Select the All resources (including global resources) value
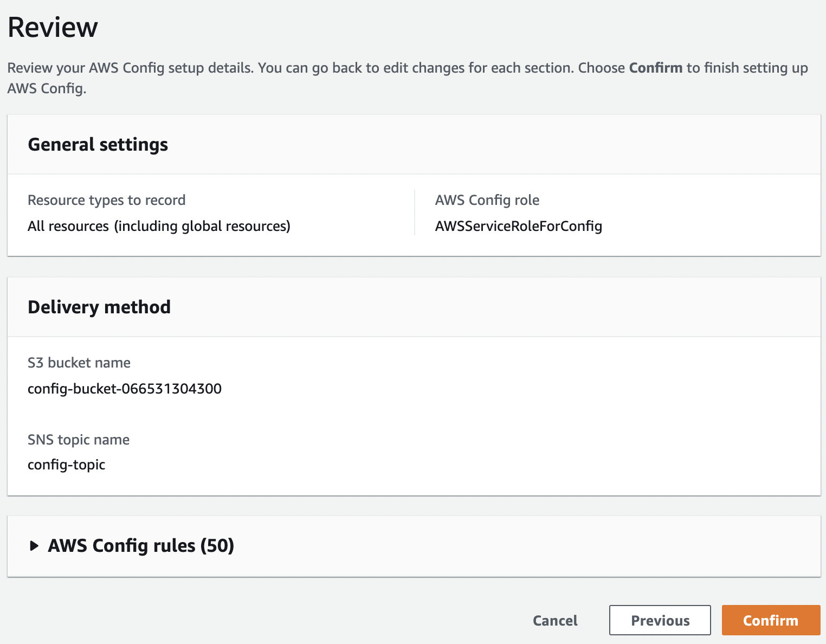 pyautogui.click(x=159, y=226)
